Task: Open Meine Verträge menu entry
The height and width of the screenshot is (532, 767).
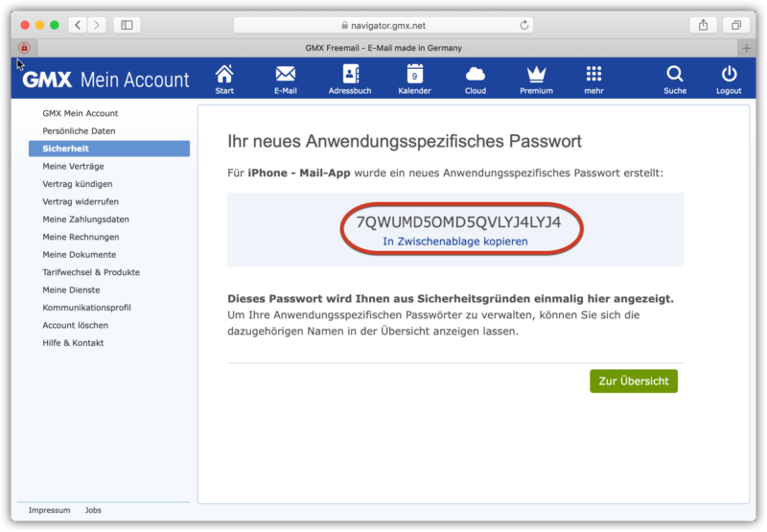Action: tap(74, 166)
